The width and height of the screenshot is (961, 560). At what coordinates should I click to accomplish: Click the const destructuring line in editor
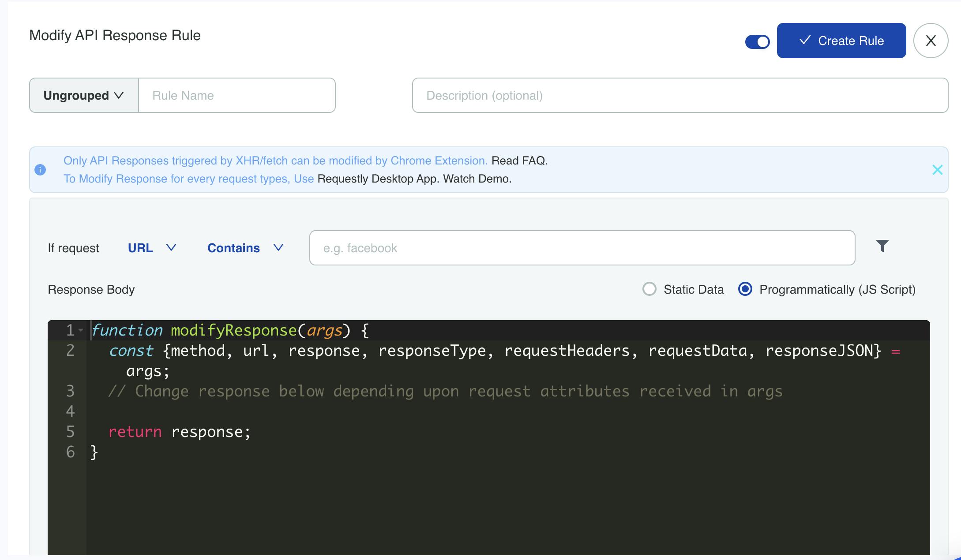click(504, 351)
